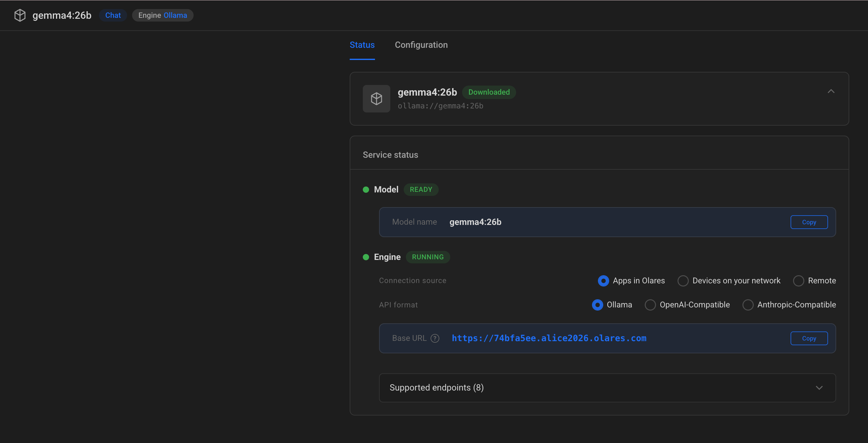The height and width of the screenshot is (443, 868).
Task: Open the Base URL help question-mark icon
Action: tap(435, 338)
